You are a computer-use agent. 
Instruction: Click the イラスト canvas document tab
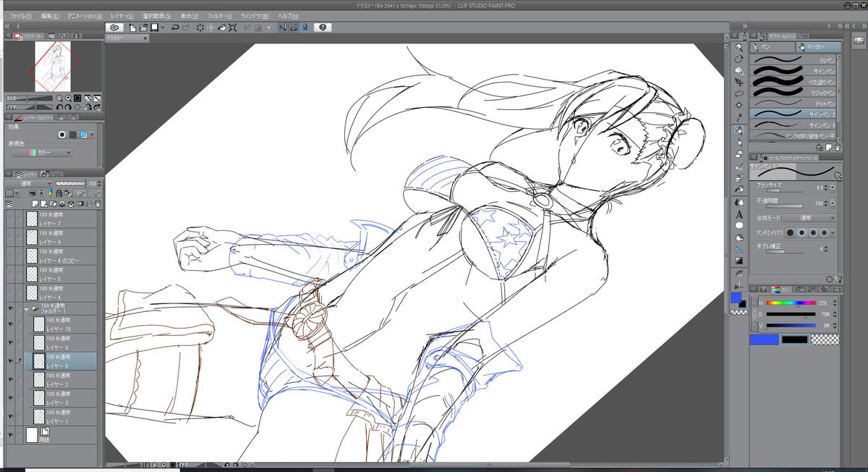(x=125, y=38)
